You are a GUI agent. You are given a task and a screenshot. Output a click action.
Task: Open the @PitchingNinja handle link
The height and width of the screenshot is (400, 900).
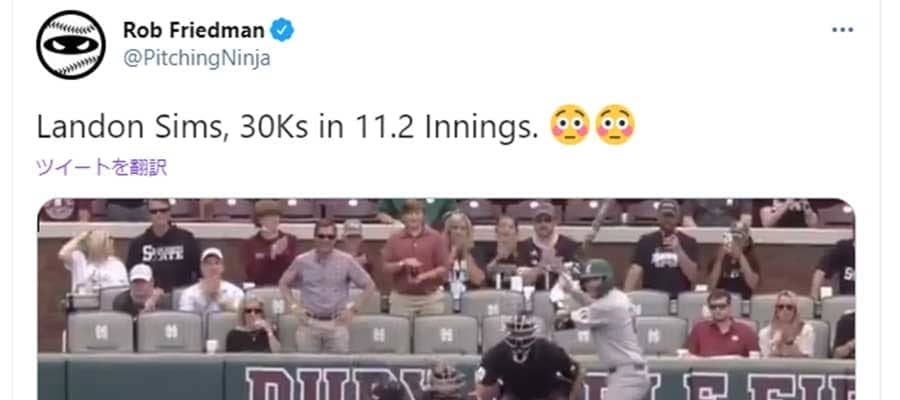pos(197,59)
